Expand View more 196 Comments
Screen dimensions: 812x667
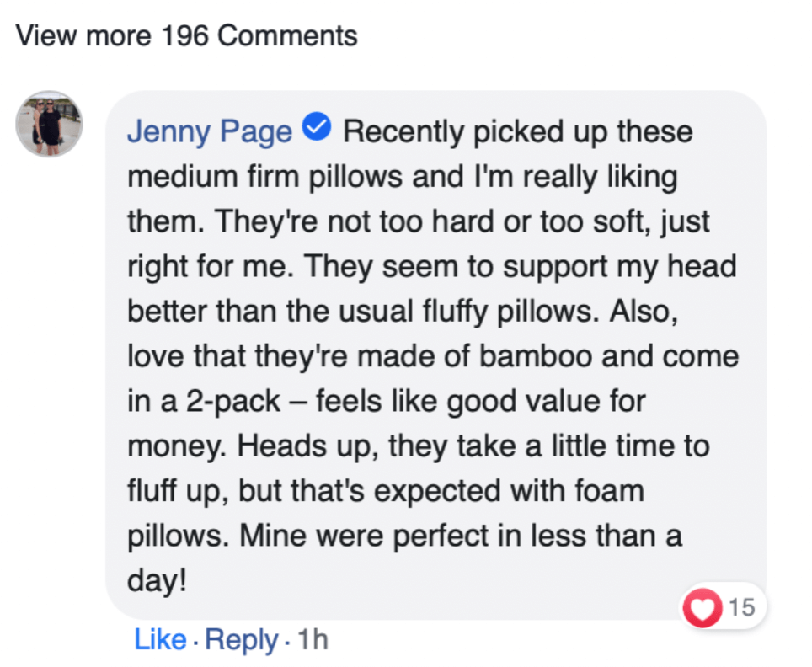click(187, 36)
